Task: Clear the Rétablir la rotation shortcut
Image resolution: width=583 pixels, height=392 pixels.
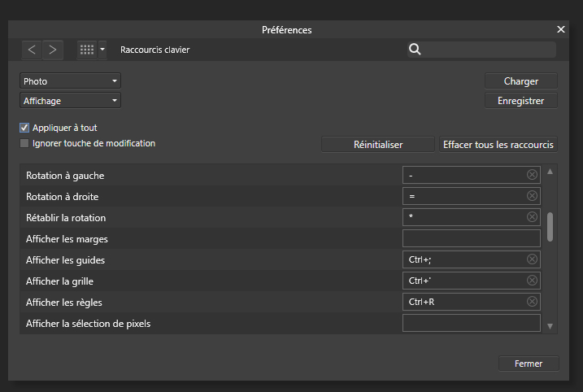Action: coord(532,217)
